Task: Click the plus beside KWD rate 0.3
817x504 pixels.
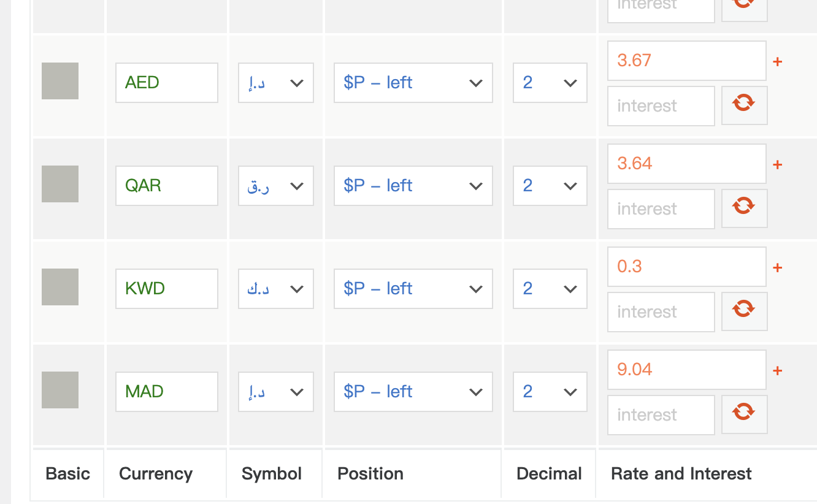Action: point(777,267)
